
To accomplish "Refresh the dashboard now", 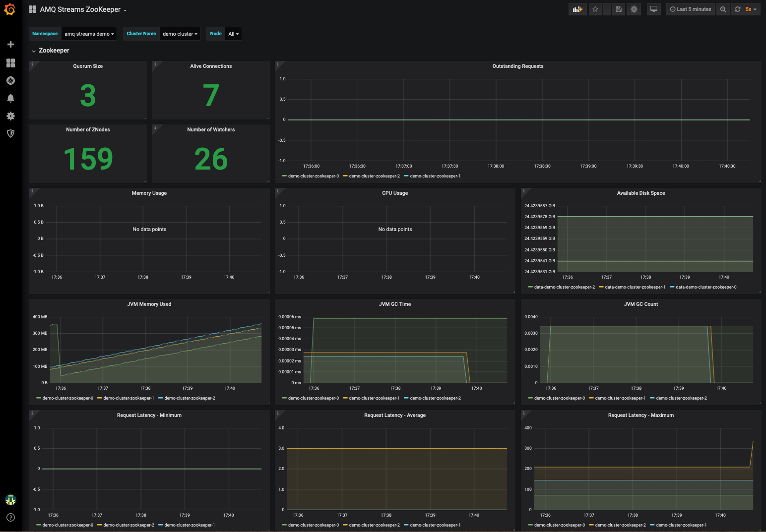I will tap(738, 9).
